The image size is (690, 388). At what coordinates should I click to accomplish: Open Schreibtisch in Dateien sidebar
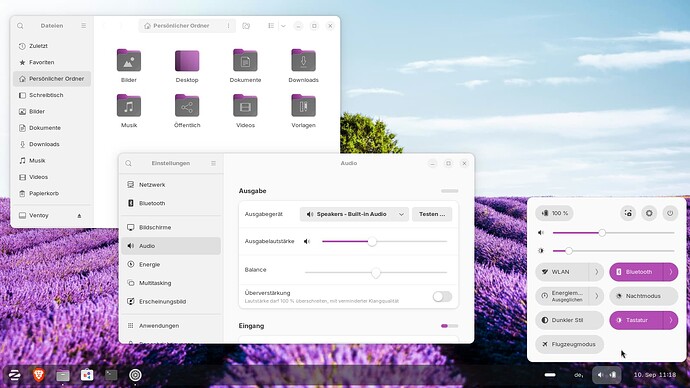pos(52,95)
